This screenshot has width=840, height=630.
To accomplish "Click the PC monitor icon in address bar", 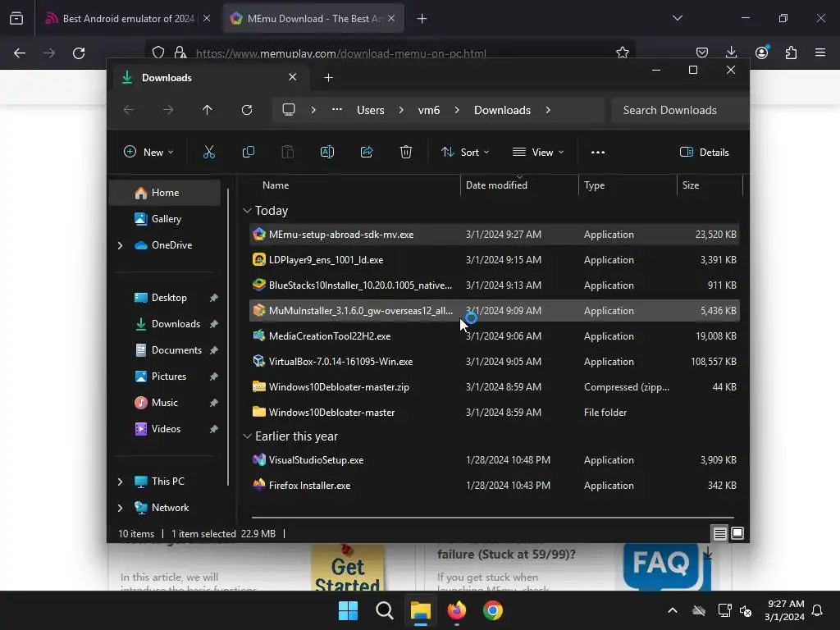I will 289,110.
